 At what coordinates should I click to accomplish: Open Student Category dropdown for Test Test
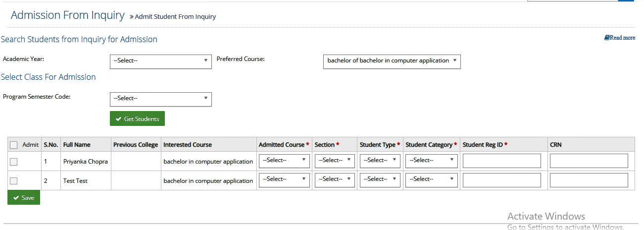pyautogui.click(x=432, y=179)
